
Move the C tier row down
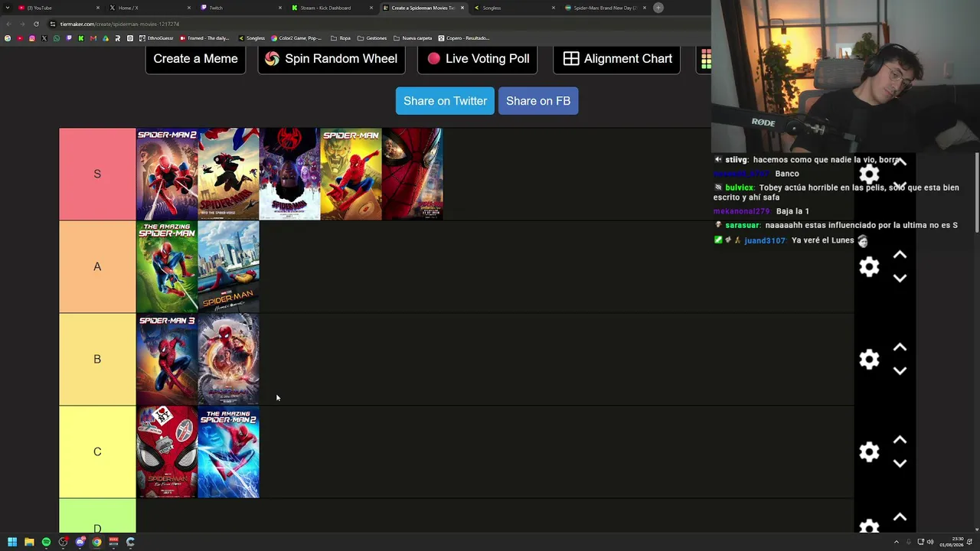pos(900,464)
